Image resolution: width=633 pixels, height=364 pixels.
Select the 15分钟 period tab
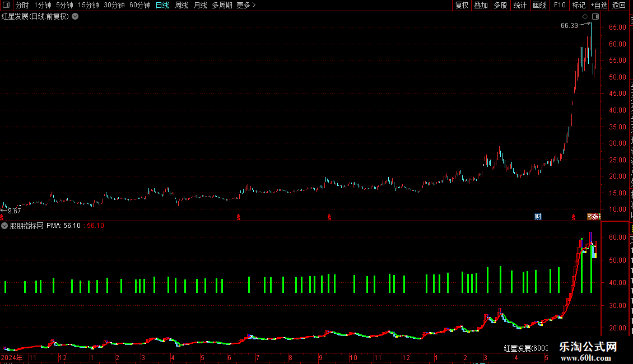pos(89,5)
